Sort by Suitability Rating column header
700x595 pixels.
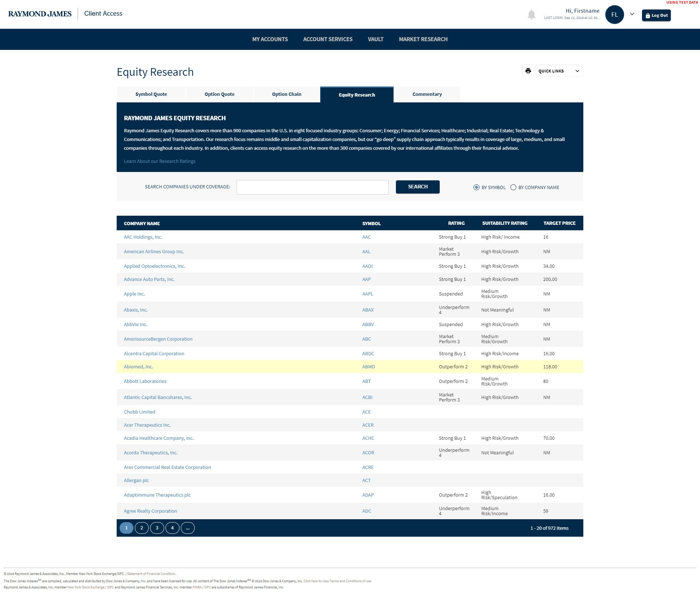(505, 223)
